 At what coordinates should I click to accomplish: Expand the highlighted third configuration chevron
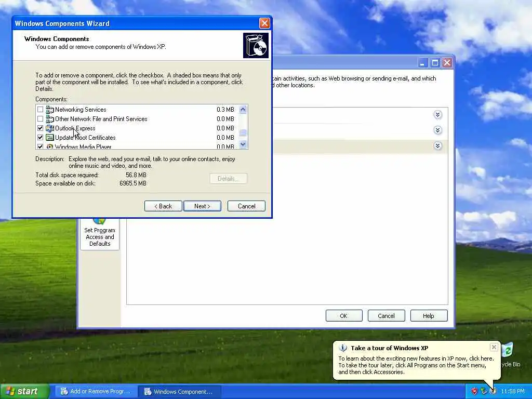point(437,146)
